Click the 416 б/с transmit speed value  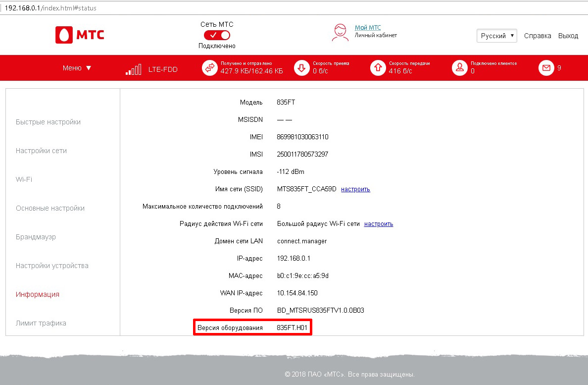400,71
